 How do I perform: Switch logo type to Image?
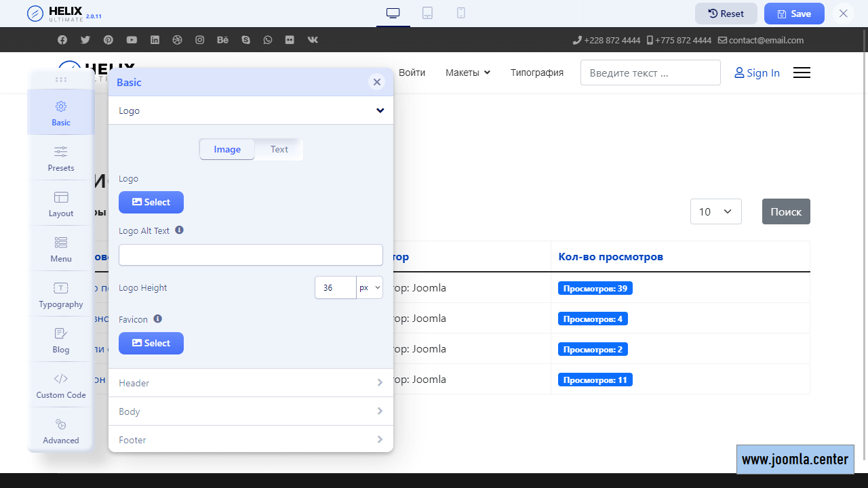(227, 150)
